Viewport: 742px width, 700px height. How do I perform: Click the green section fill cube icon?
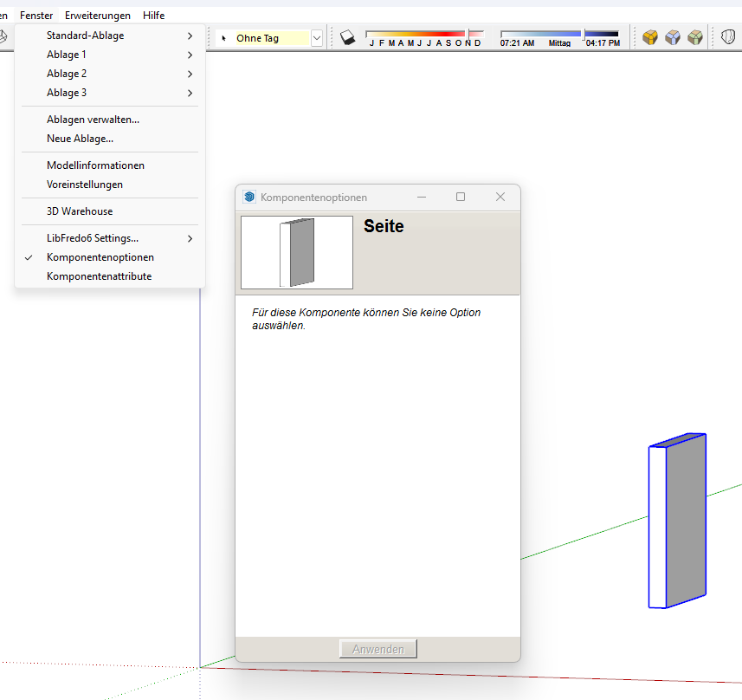[x=695, y=37]
